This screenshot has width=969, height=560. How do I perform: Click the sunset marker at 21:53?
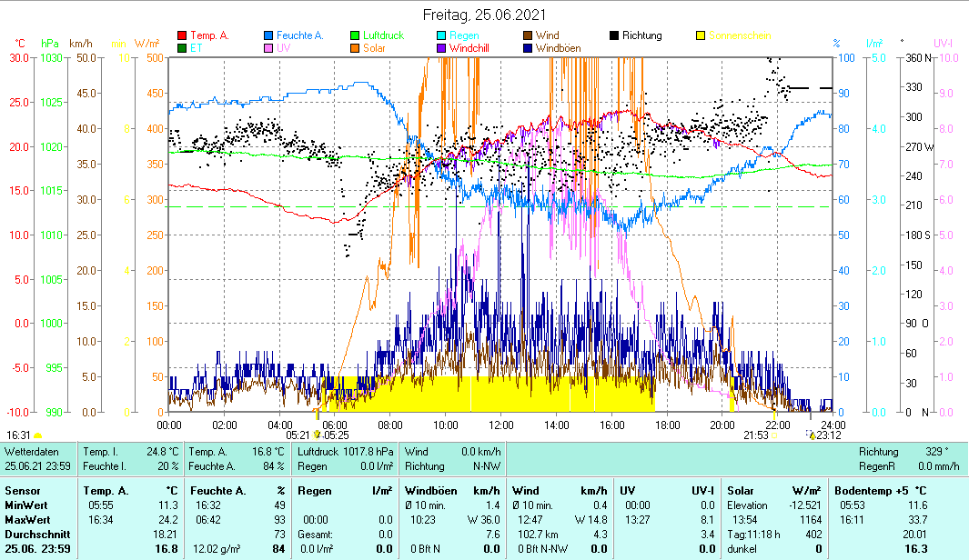point(773,435)
